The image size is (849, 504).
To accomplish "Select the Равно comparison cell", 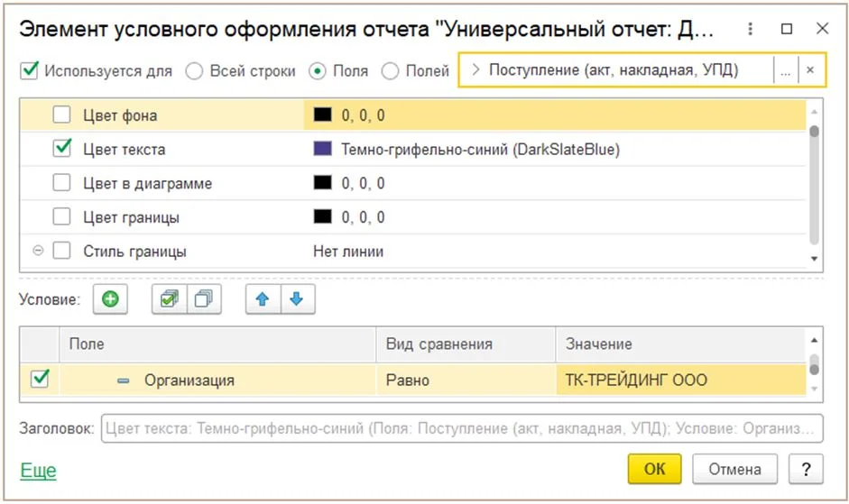I will (x=466, y=380).
